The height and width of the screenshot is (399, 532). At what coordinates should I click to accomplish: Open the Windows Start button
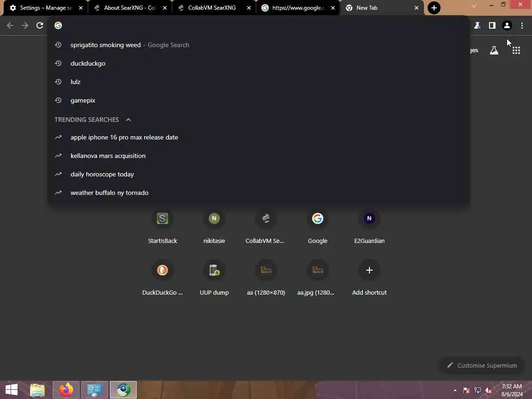[x=12, y=389]
